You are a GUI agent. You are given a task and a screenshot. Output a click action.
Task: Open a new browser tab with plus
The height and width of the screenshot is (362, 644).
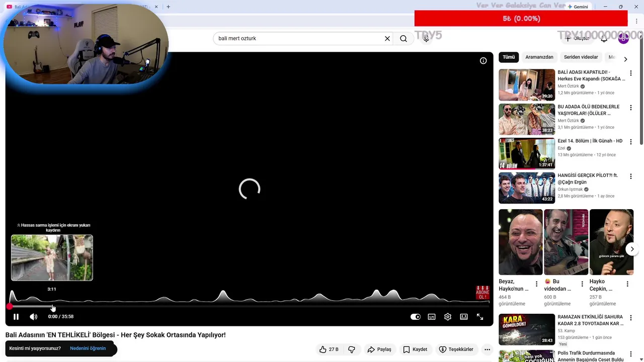(x=168, y=7)
